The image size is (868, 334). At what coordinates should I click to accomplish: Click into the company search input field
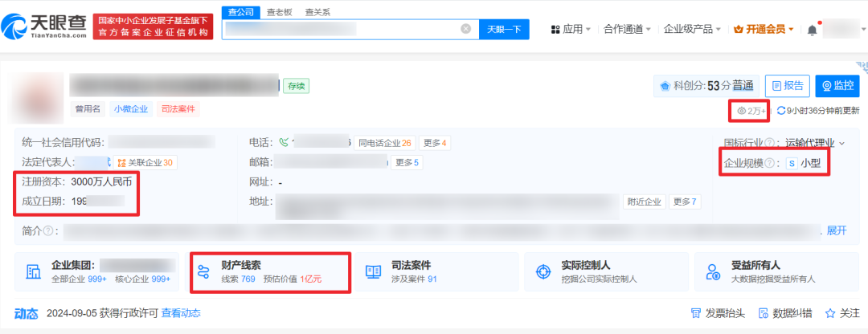click(342, 29)
